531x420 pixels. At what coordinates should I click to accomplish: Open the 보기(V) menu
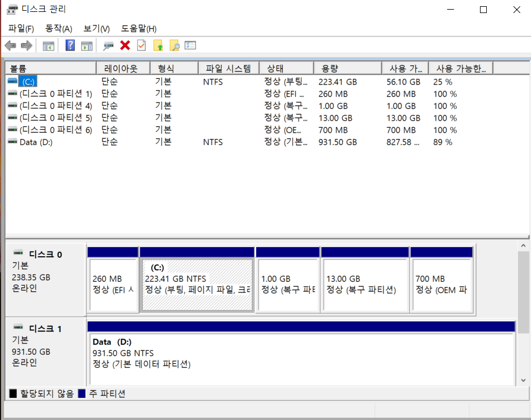click(x=96, y=28)
